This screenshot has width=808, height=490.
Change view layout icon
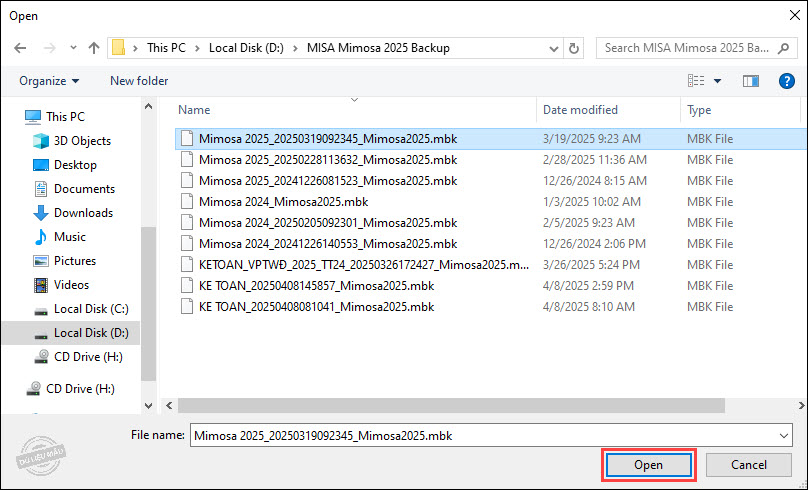pos(696,80)
